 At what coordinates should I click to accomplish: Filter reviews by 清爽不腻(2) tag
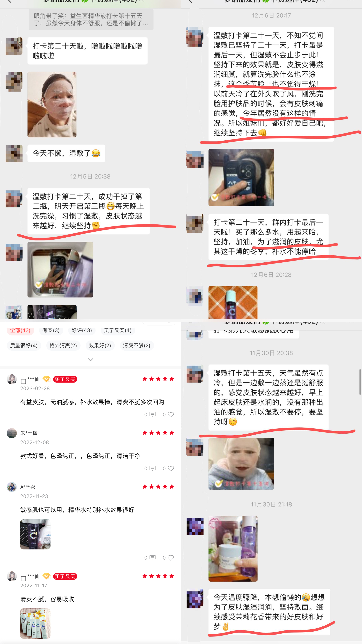pyautogui.click(x=137, y=345)
